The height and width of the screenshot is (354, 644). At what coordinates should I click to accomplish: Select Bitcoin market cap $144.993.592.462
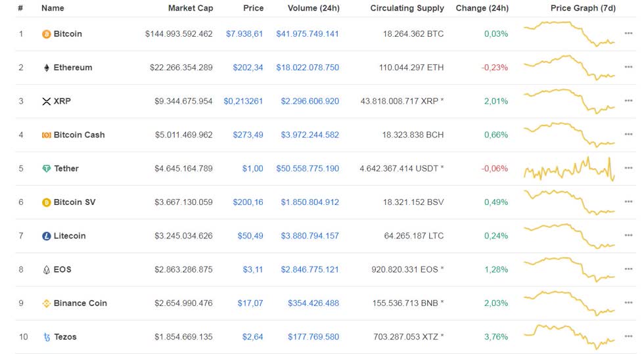point(179,33)
